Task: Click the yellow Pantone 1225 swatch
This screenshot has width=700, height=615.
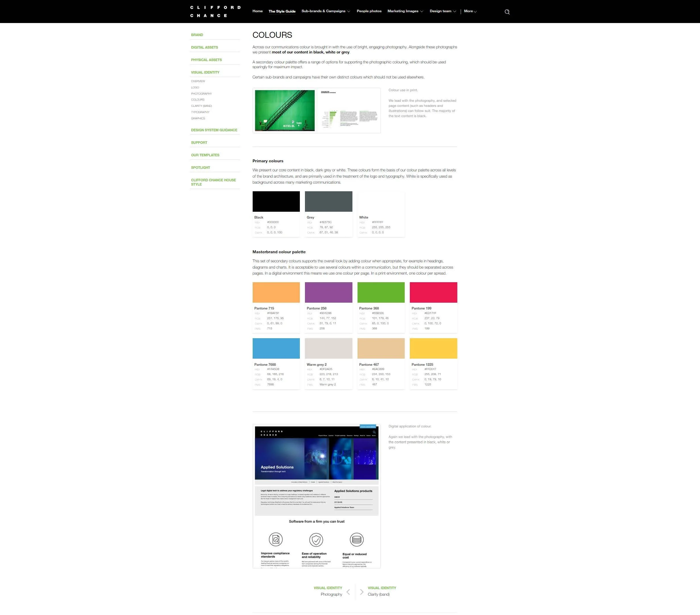Action: [433, 348]
